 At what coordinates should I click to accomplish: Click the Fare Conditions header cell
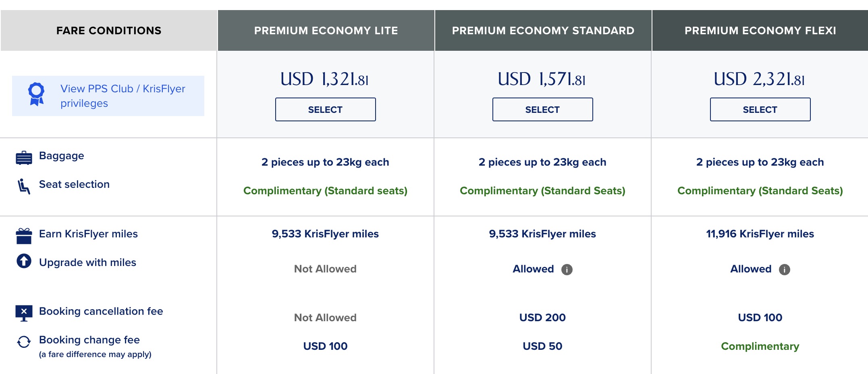pos(109,30)
